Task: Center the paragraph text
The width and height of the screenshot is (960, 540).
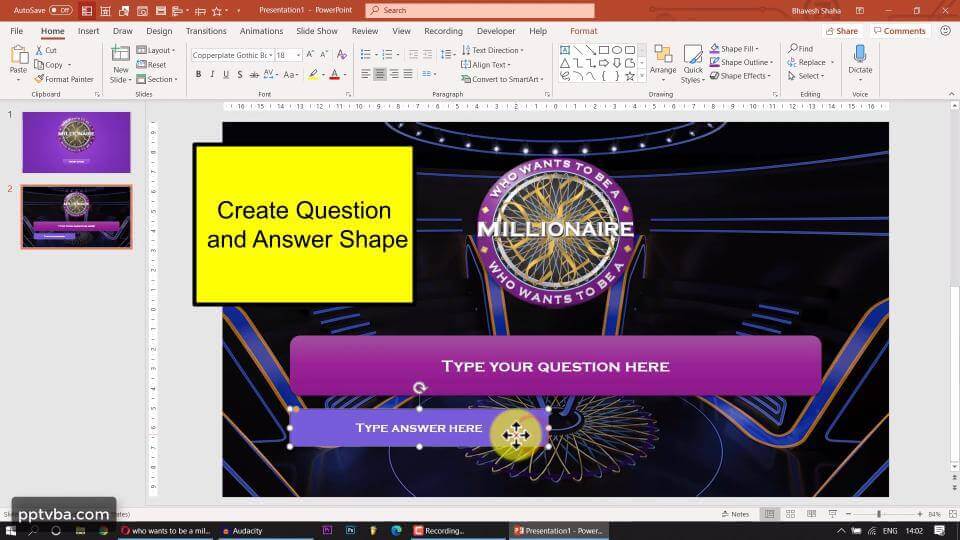Action: click(380, 74)
